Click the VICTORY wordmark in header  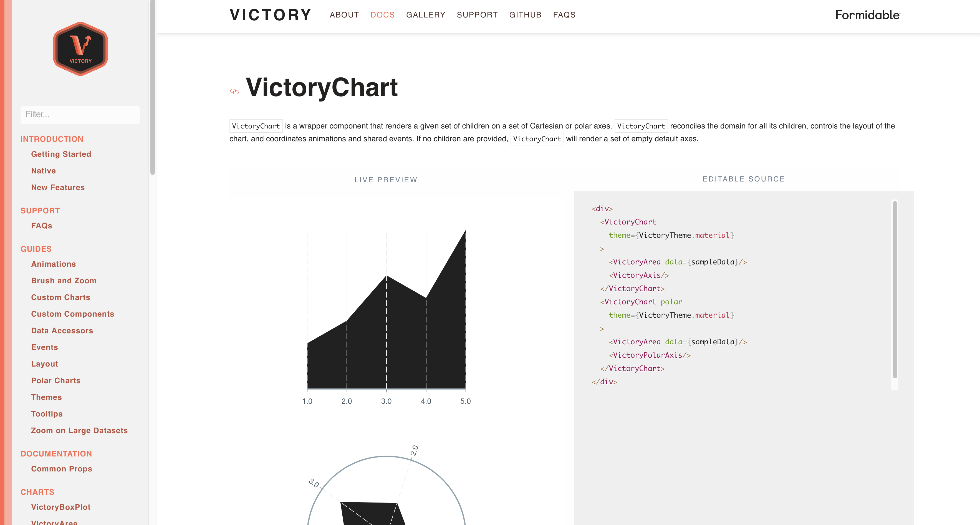(x=271, y=15)
